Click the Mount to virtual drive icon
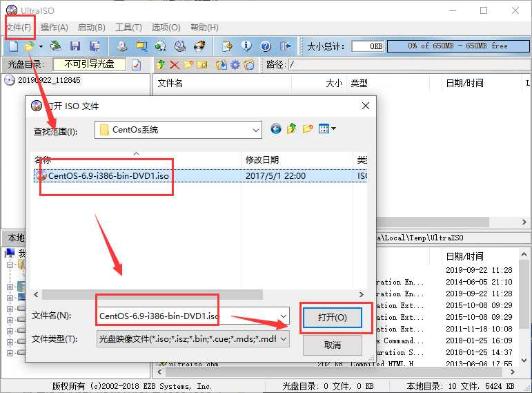Screen dimensions: 532x393 click(x=180, y=46)
